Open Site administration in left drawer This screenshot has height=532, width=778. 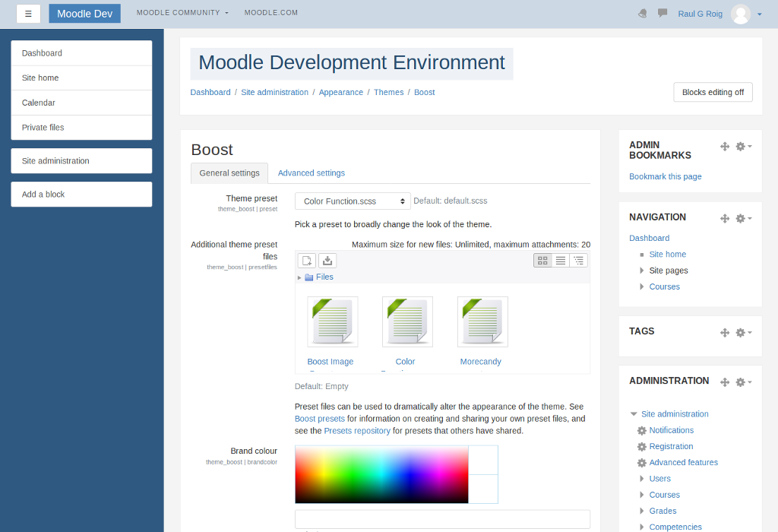(81, 161)
